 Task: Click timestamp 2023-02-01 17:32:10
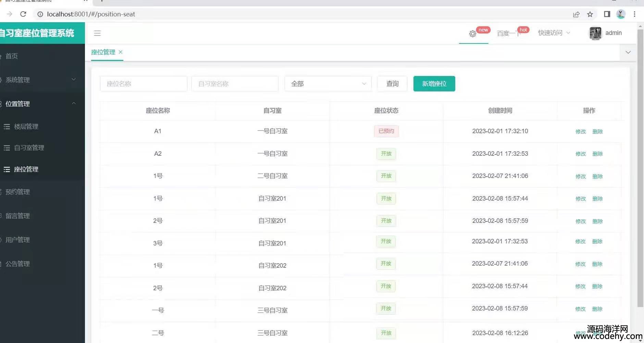click(500, 131)
